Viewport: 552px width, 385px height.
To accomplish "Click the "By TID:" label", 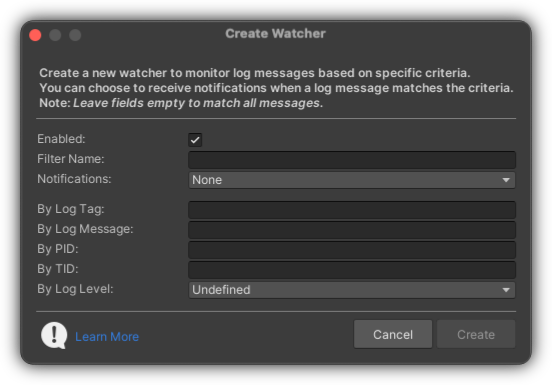I will [58, 269].
